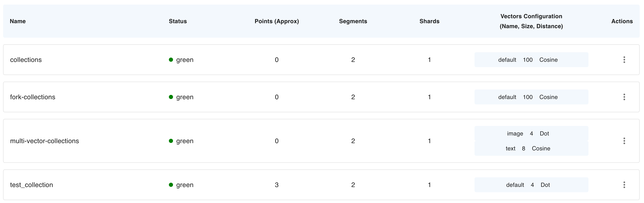Click the Points (Approx) column header
Viewport: 644px width, 203px height.
276,21
